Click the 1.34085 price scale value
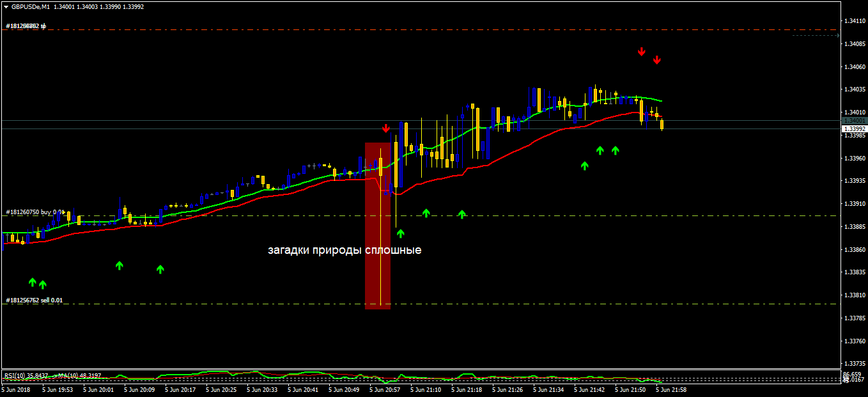Viewport: 868px width, 397px height. 855,44
